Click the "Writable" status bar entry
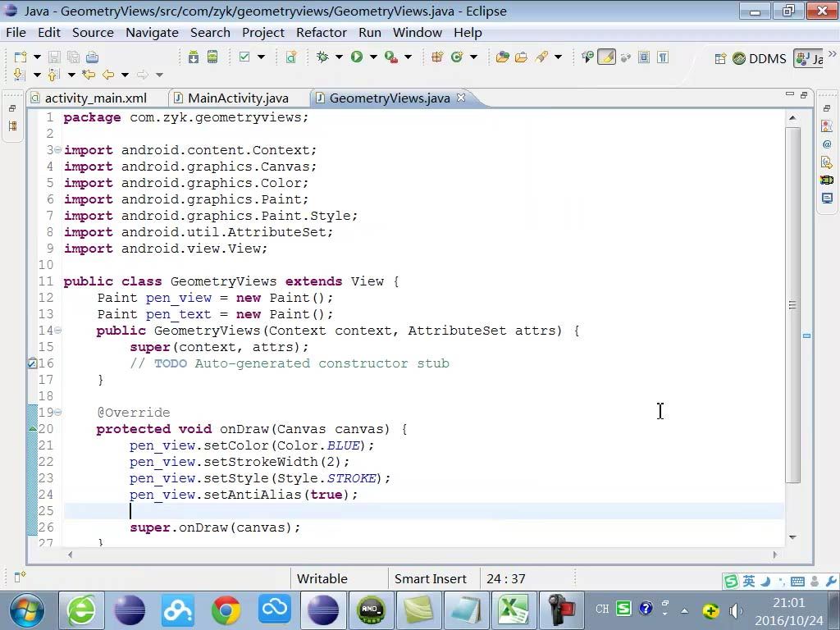 [322, 578]
